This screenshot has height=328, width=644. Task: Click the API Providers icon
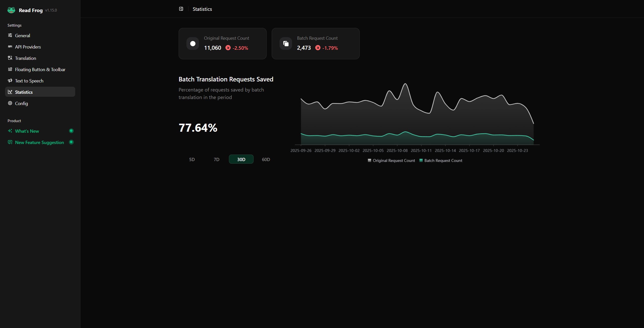point(10,47)
